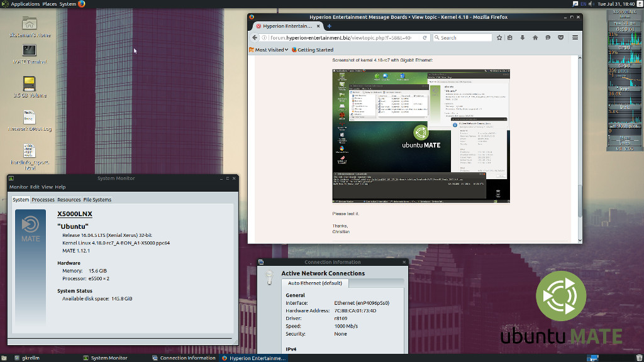Click the Firefox Search field
The image size is (644, 362).
462,37
